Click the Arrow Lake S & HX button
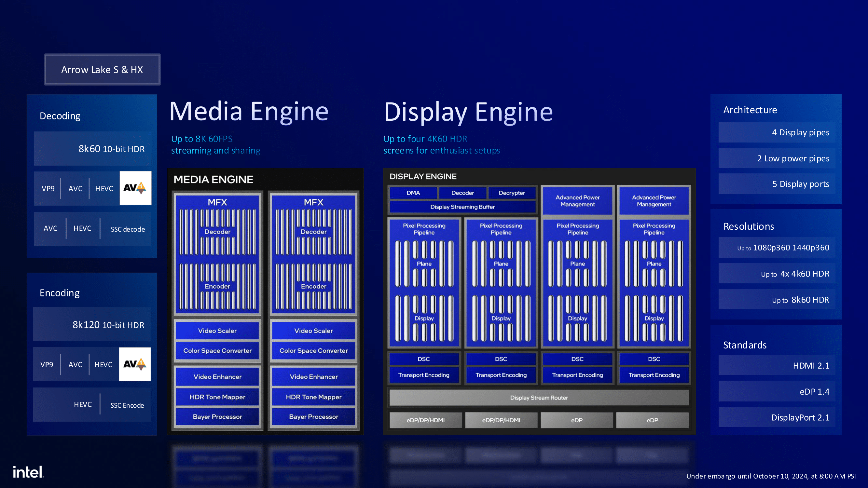868x488 pixels. [102, 70]
